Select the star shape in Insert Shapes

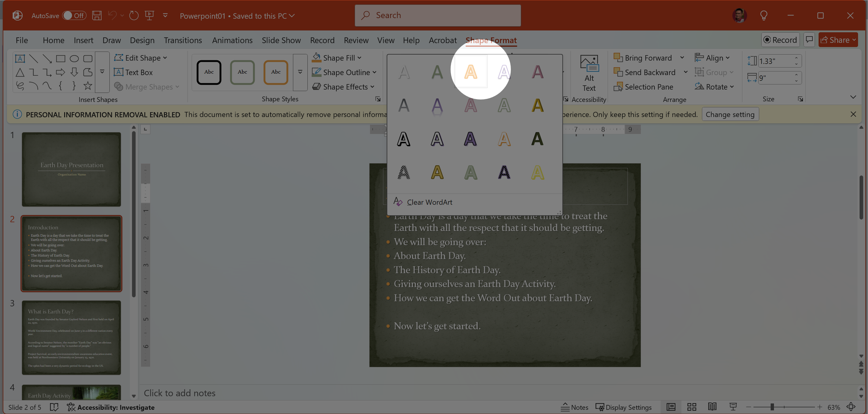88,86
